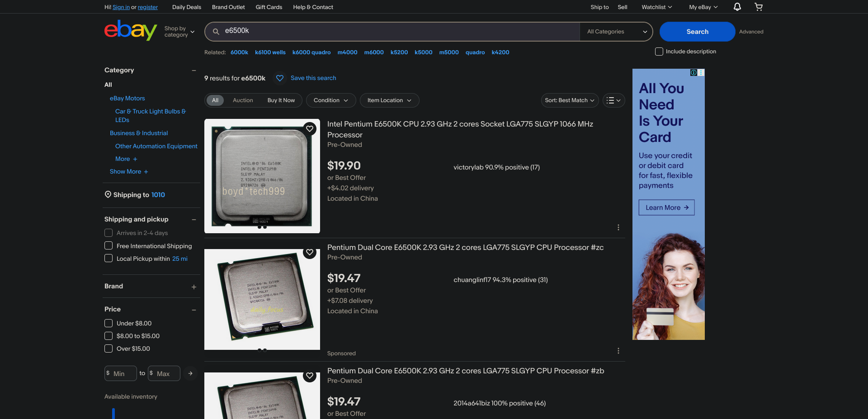Select the $8.00 to $15.00 price filter
This screenshot has height=419, width=868.
[x=108, y=336]
